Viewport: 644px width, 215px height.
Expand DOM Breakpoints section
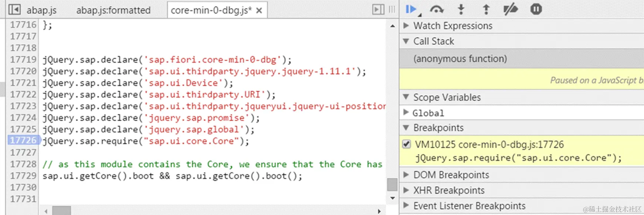click(x=406, y=175)
